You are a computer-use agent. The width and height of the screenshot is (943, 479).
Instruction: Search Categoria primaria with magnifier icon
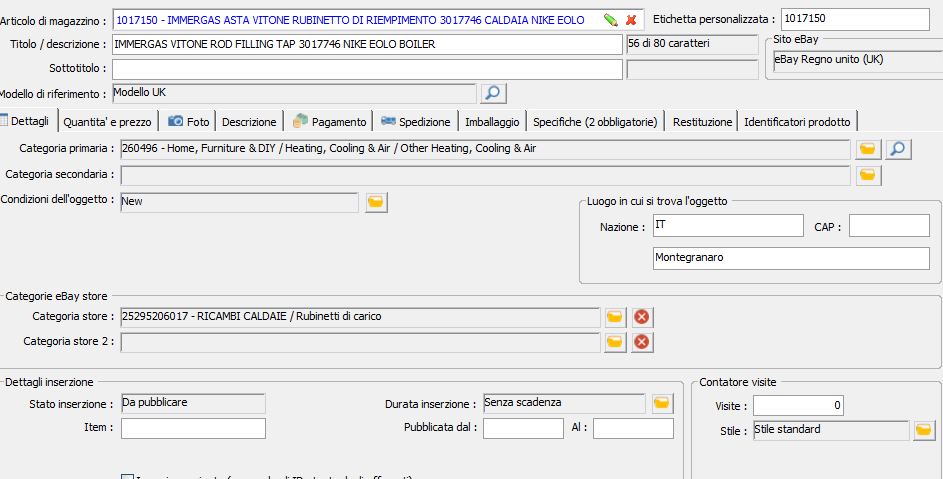(898, 149)
